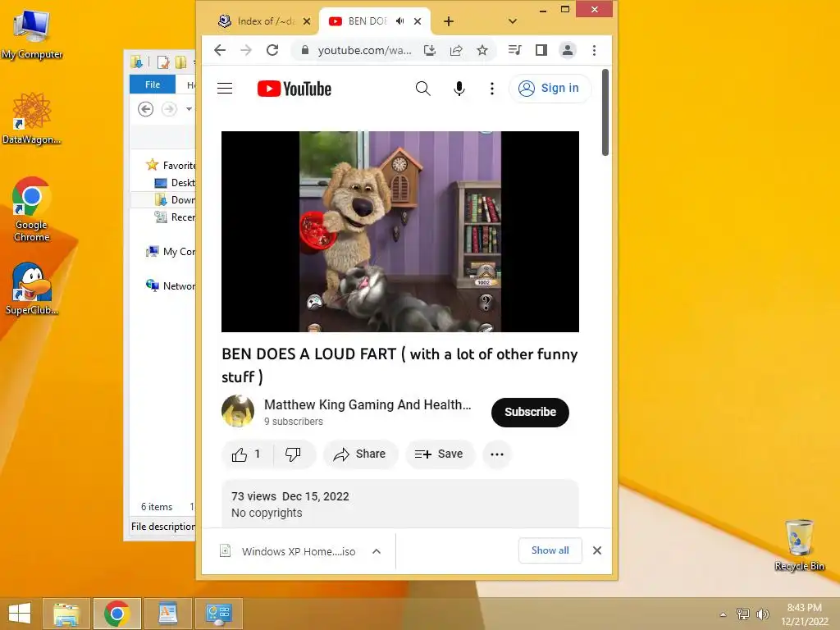Open tab search dropdown chevron

(x=512, y=21)
